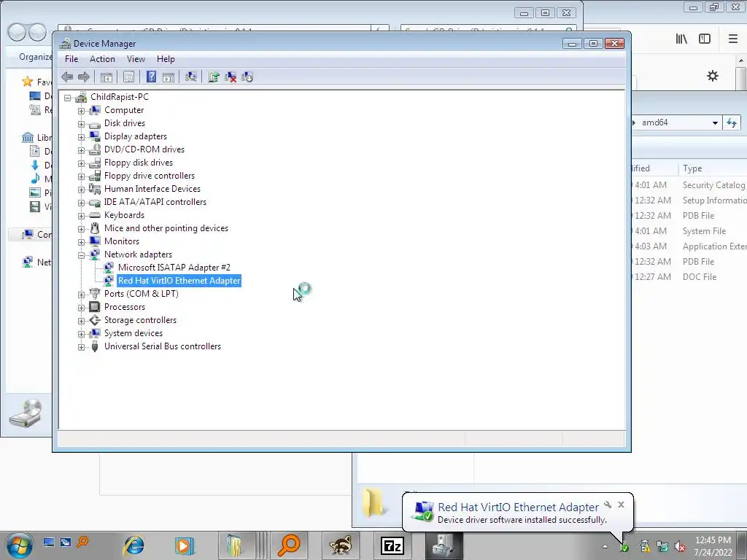
Task: Click Organize in the background Explorer window
Action: coord(35,57)
